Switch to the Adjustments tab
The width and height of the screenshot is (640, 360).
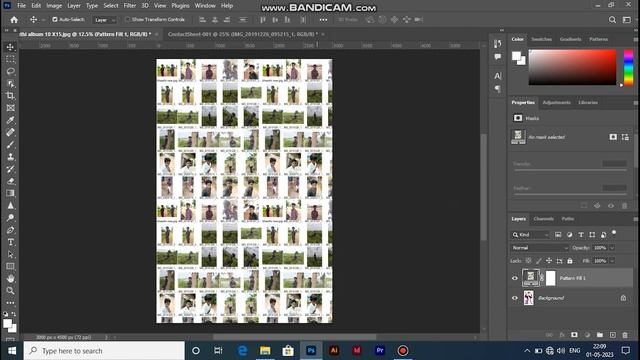(556, 102)
